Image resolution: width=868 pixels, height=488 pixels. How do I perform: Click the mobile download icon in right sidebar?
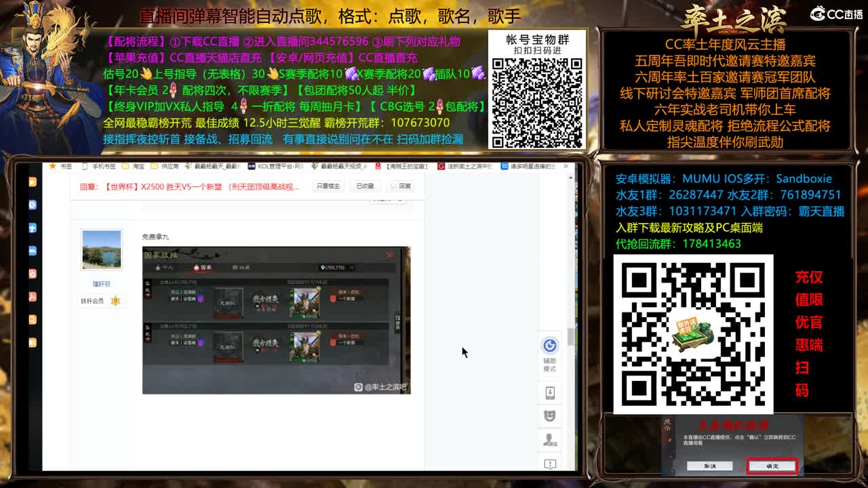(549, 393)
